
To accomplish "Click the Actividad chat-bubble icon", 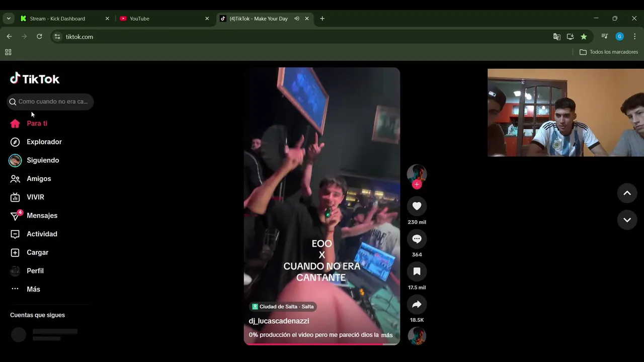I will tap(15, 234).
